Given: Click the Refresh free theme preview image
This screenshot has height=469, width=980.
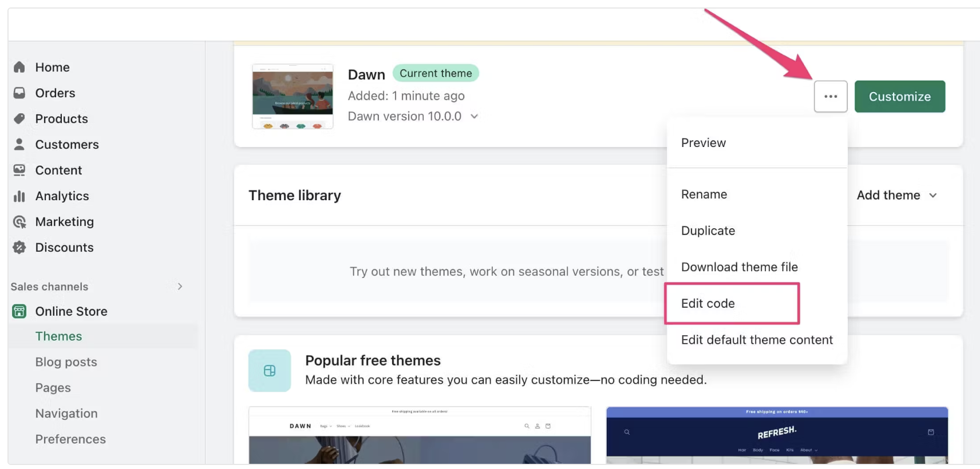Looking at the screenshot, I should click(777, 435).
